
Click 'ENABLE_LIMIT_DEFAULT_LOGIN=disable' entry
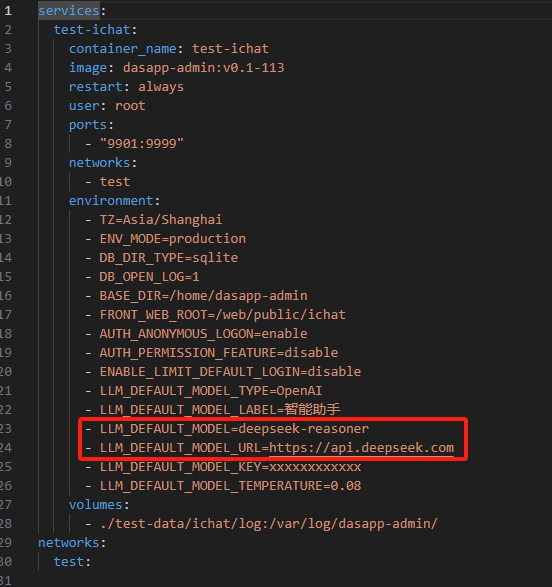click(x=231, y=372)
